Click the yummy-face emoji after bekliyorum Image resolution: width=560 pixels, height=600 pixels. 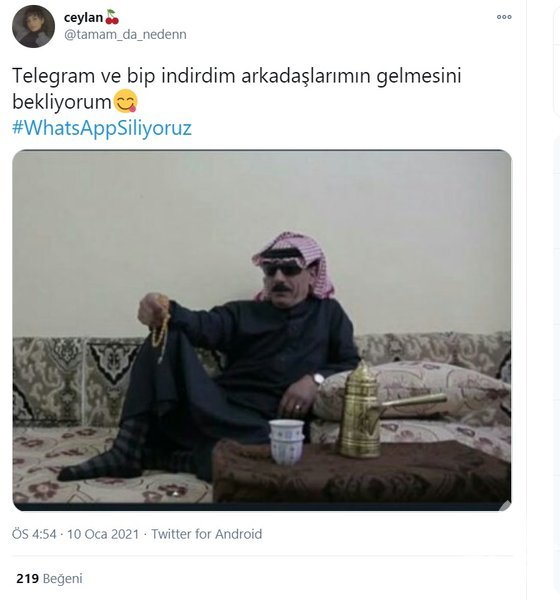[126, 101]
